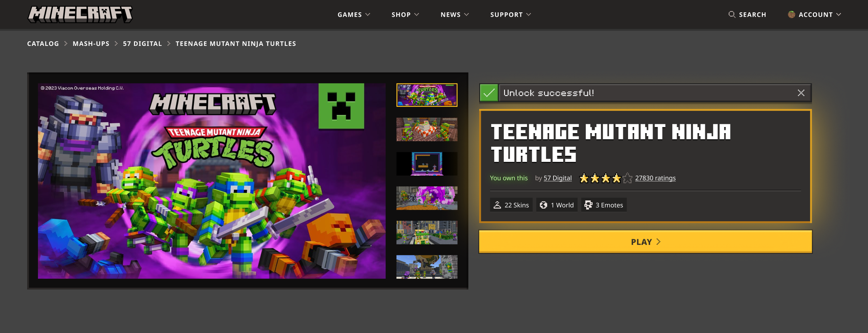868x333 pixels.
Task: Select the pizza scene thumbnail
Action: click(427, 129)
